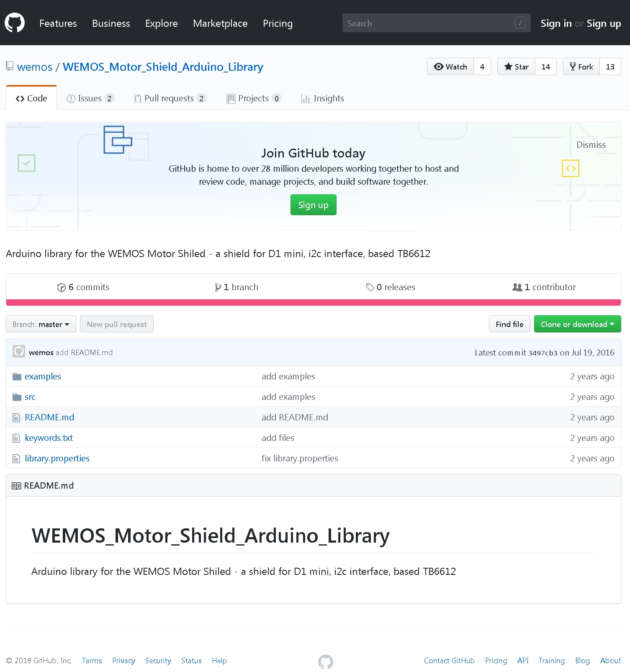View the stargazers count 14

click(546, 67)
